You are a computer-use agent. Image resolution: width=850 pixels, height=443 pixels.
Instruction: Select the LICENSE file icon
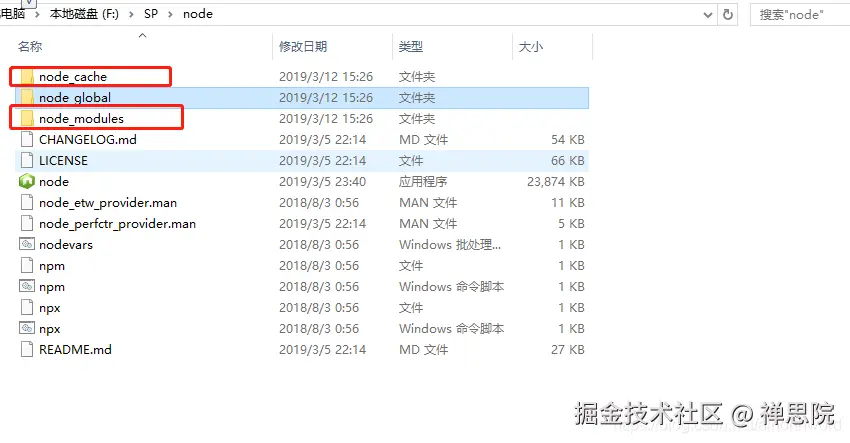[27, 161]
